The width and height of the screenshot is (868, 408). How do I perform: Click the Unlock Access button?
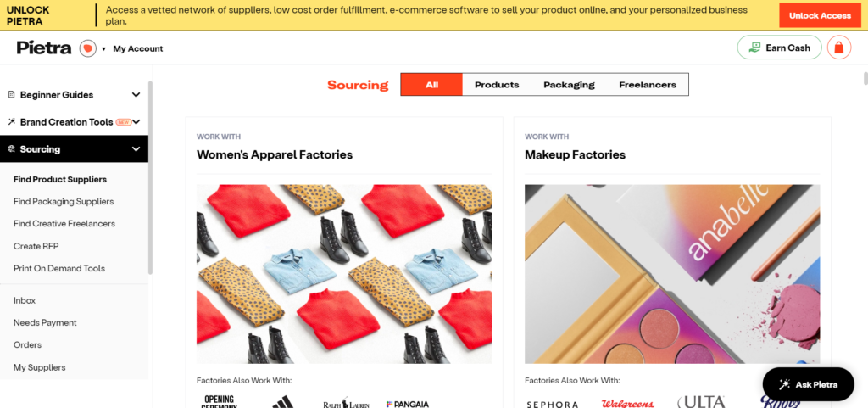coord(820,15)
